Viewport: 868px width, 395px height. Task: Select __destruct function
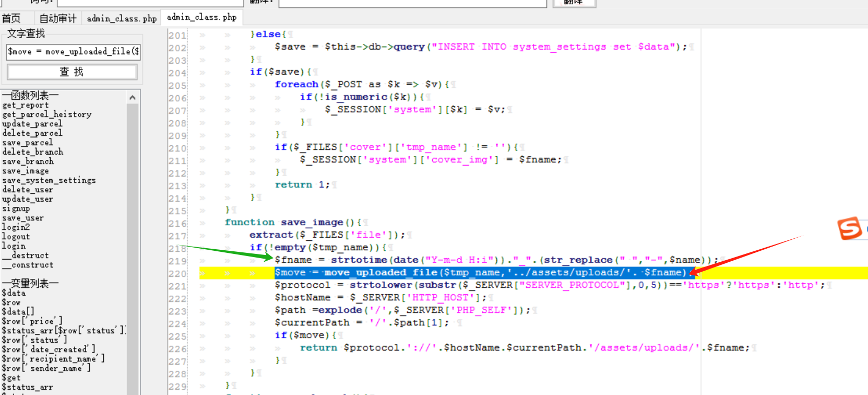[x=25, y=255]
